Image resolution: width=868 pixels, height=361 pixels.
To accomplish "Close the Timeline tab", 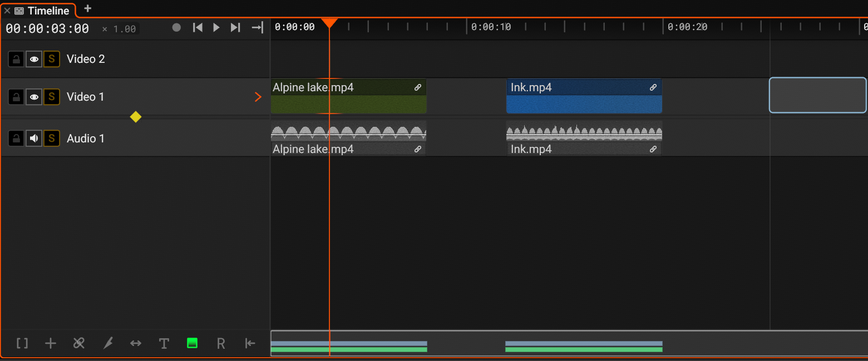I will coord(7,11).
